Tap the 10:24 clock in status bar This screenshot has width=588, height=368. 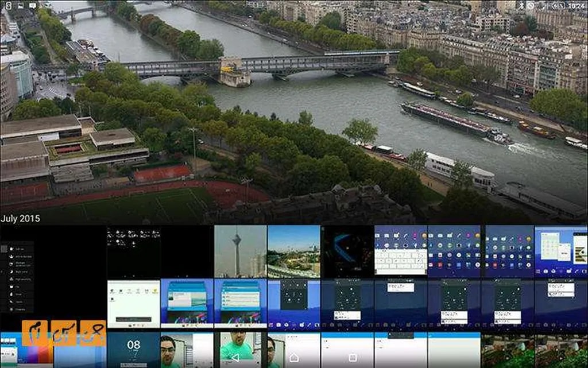576,6
